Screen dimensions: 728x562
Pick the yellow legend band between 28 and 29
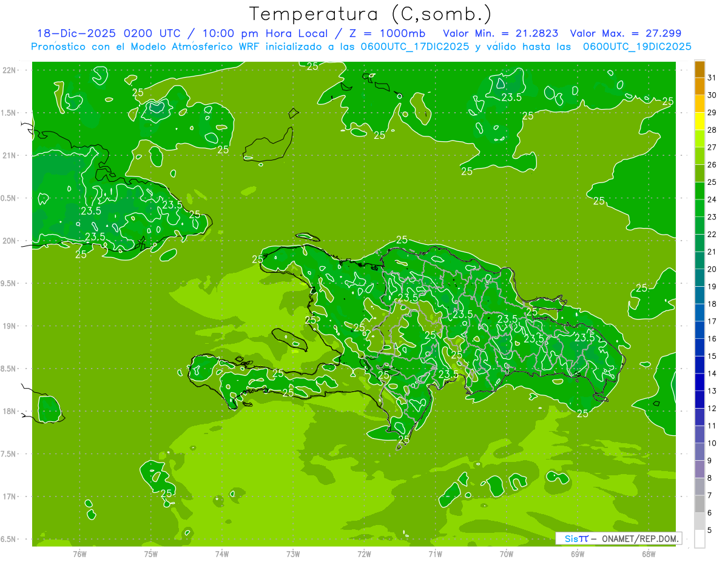(x=699, y=121)
